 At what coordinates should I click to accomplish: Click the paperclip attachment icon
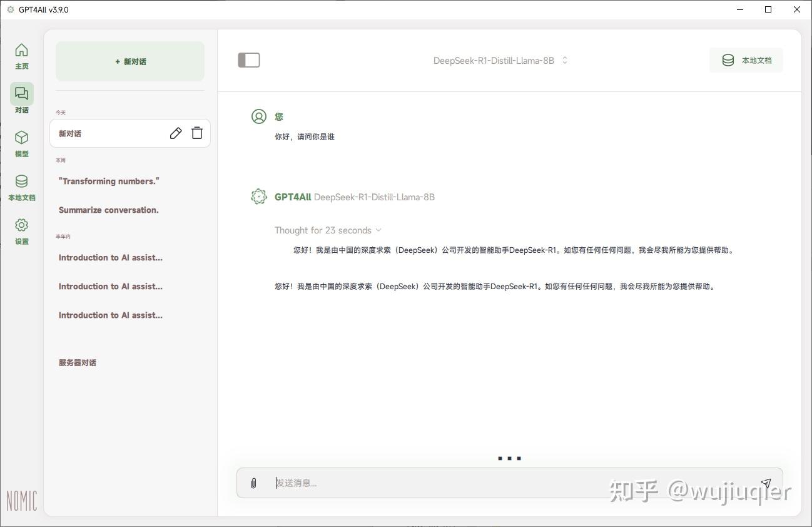coord(253,483)
